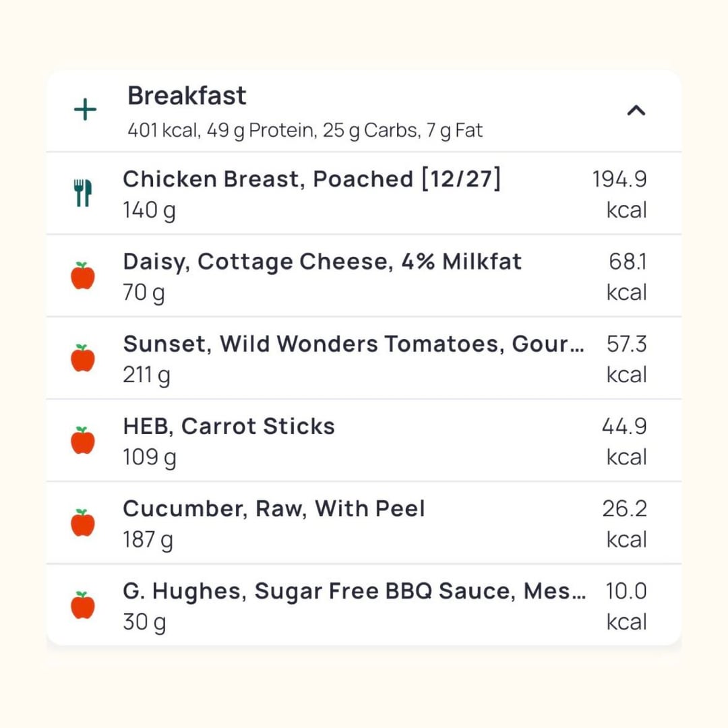Click the plus icon to add breakfast food
This screenshot has width=728, height=728.
(85, 110)
